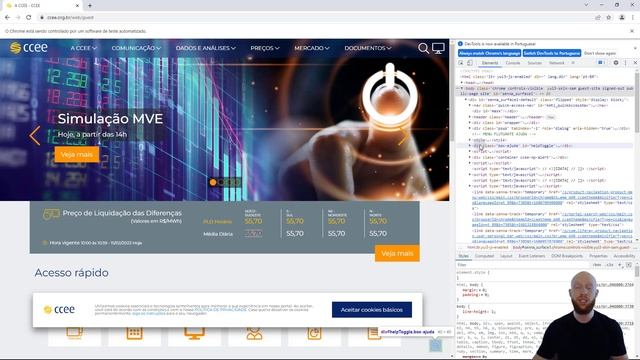Click the DevTools info icon in notification
Viewport: 640px width, 360px height.
[460, 44]
